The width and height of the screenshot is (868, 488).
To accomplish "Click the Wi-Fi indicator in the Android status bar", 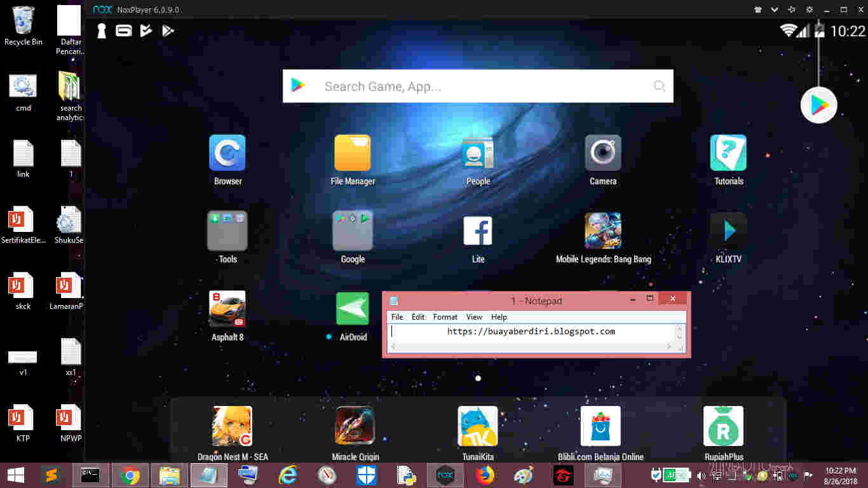I will 789,30.
